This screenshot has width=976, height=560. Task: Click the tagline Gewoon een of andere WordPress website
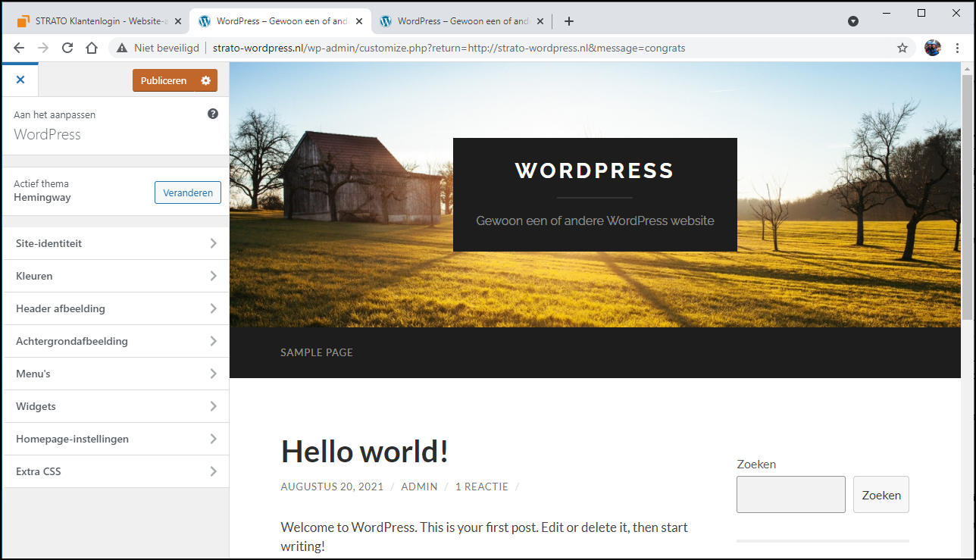[595, 221]
